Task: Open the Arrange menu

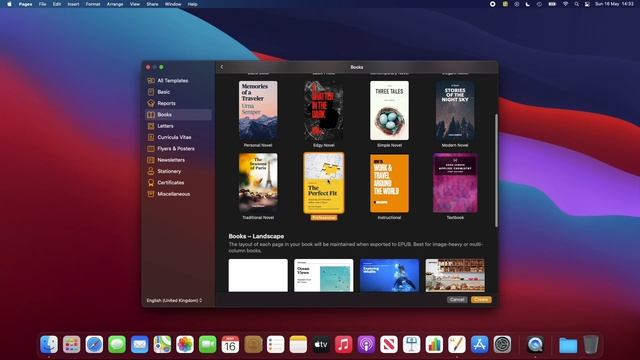Action: coord(115,4)
